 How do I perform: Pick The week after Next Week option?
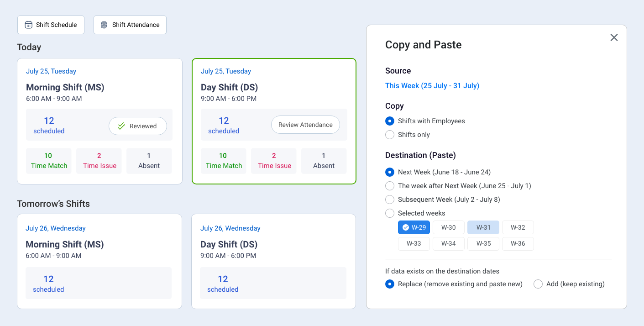[x=390, y=186]
